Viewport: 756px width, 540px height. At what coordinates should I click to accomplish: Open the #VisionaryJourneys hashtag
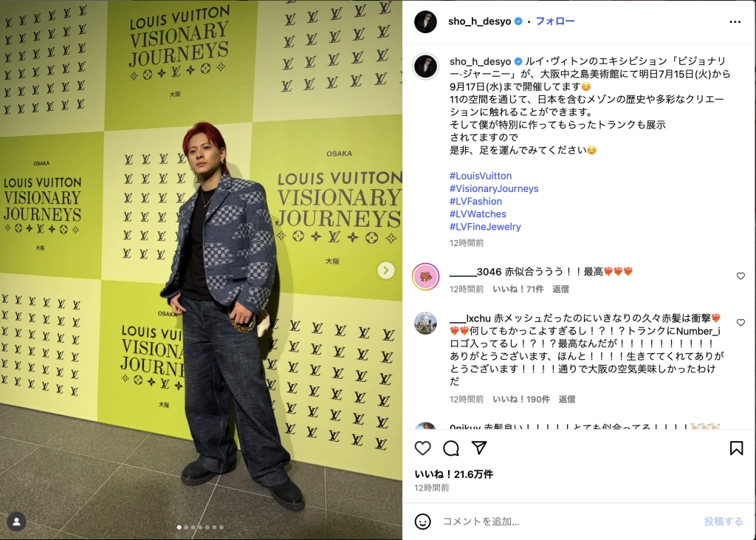494,188
